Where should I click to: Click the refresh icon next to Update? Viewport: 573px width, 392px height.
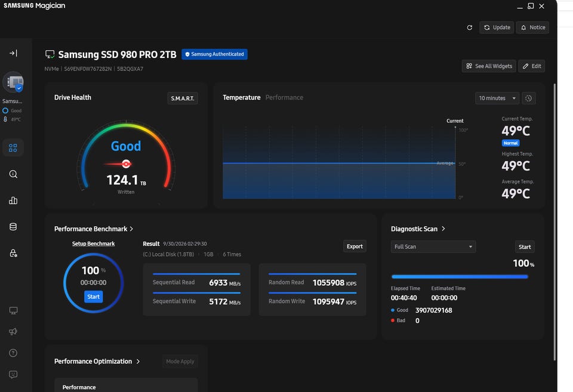click(470, 27)
